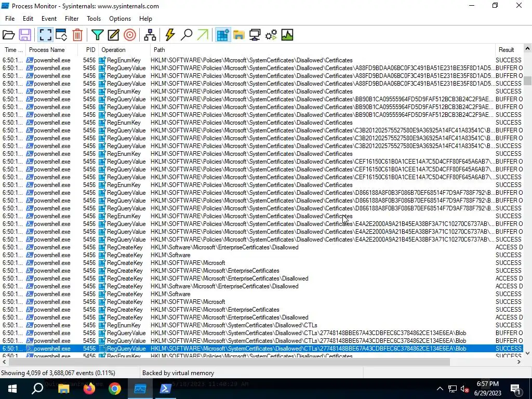532x399 pixels.
Task: Switch to Process Monitor taskbar icon
Action: [140, 389]
